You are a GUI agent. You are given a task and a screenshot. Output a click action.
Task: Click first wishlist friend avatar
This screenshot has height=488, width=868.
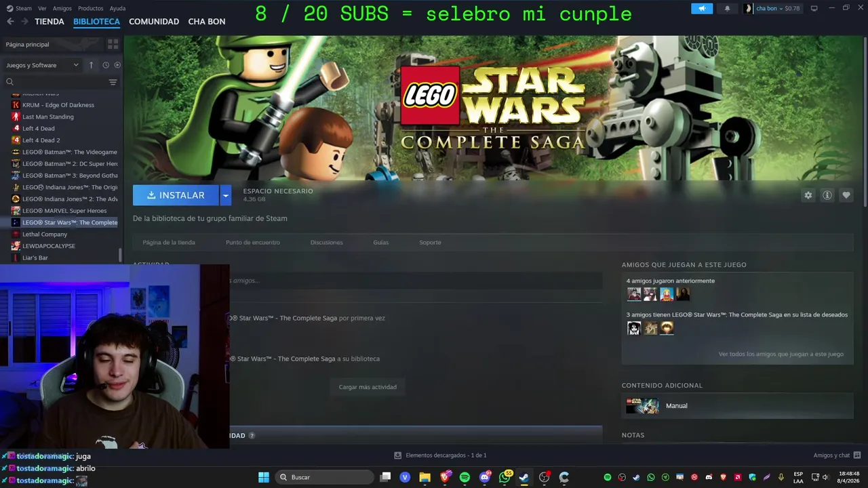634,328
